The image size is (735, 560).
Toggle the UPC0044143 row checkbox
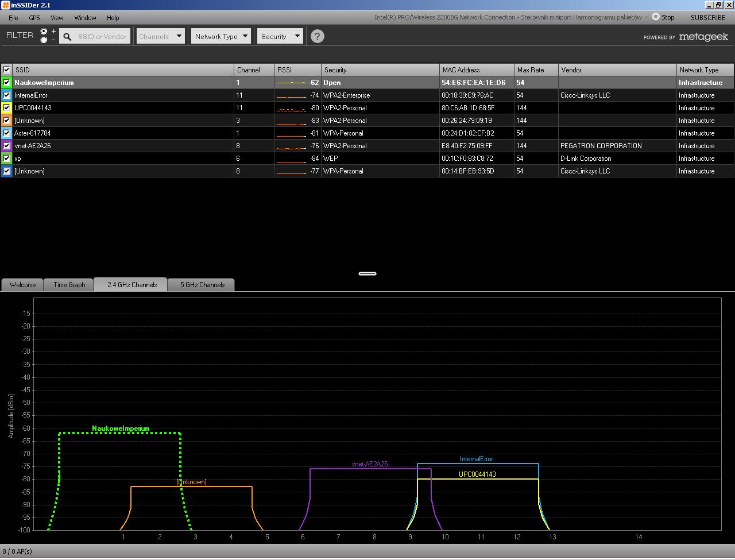[x=7, y=108]
